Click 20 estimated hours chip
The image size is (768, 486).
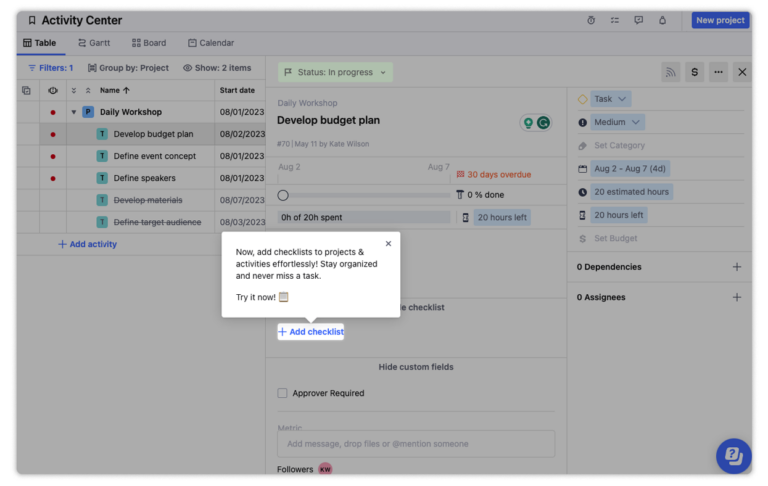pos(631,192)
